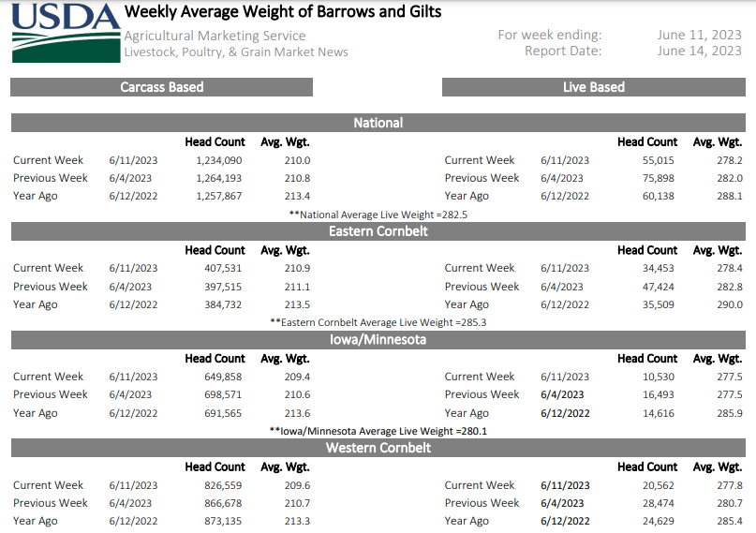Click the Carcass Based header bar

[161, 87]
